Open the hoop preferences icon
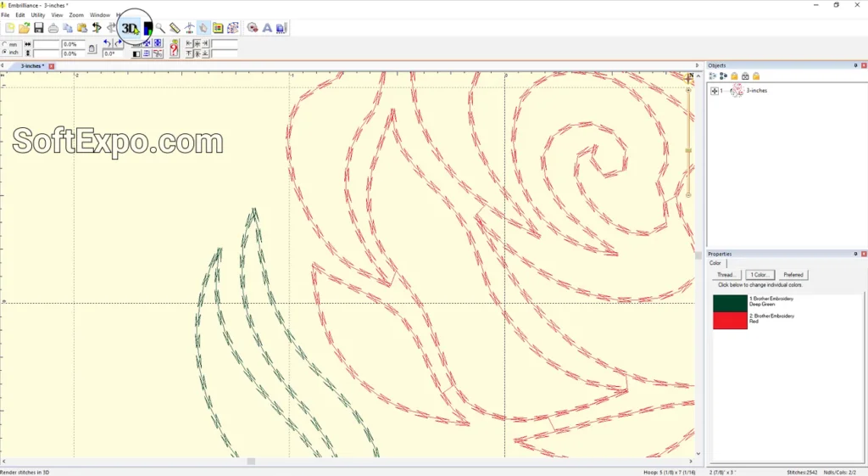The height and width of the screenshot is (476, 868). tap(218, 28)
